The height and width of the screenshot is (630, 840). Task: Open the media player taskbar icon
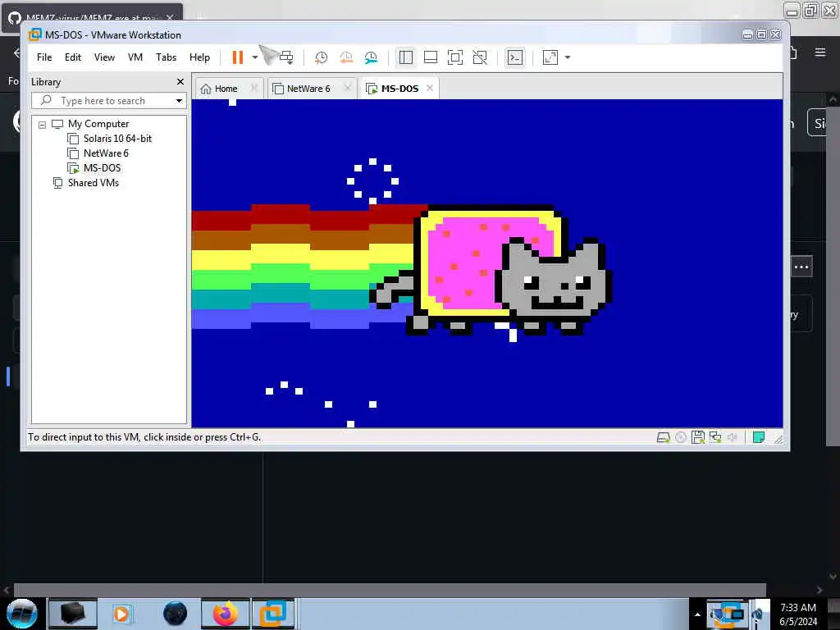121,614
